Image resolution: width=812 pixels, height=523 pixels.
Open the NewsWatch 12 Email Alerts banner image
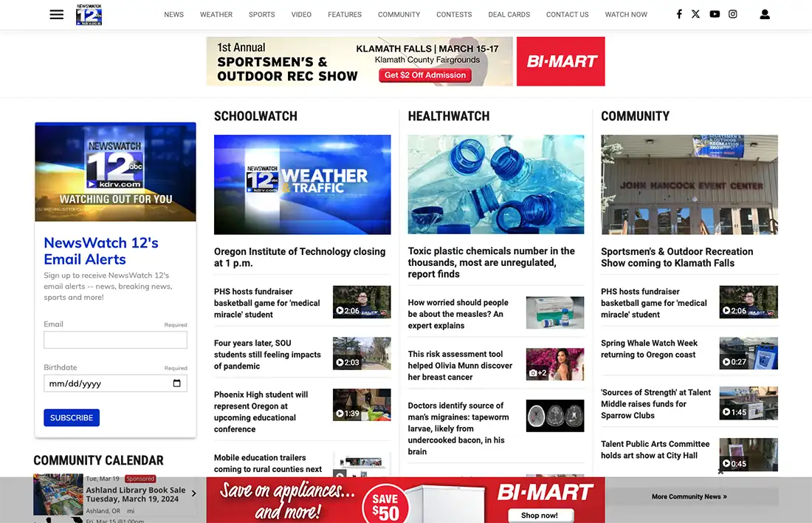click(115, 172)
